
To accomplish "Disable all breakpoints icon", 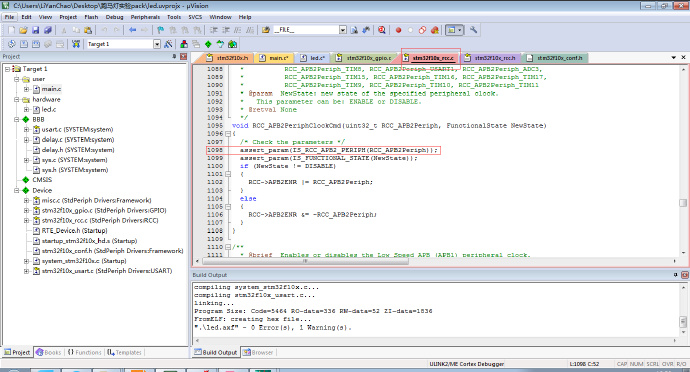I will [422, 30].
